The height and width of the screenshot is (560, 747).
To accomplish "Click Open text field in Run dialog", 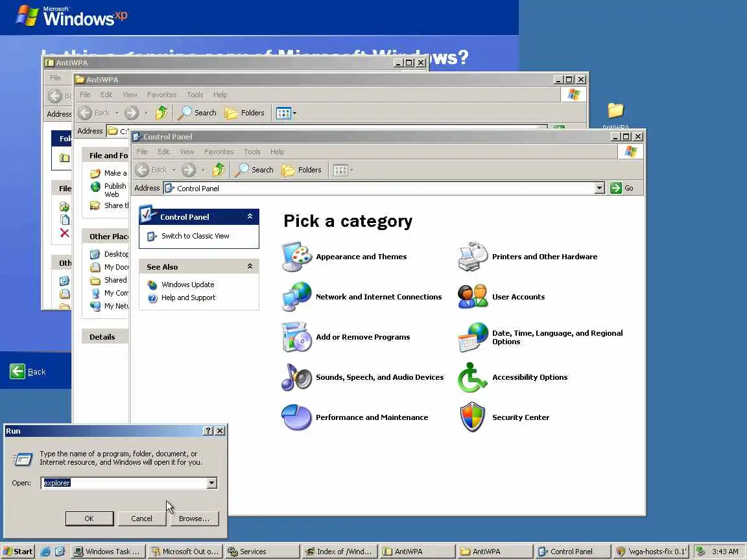I will tap(124, 483).
